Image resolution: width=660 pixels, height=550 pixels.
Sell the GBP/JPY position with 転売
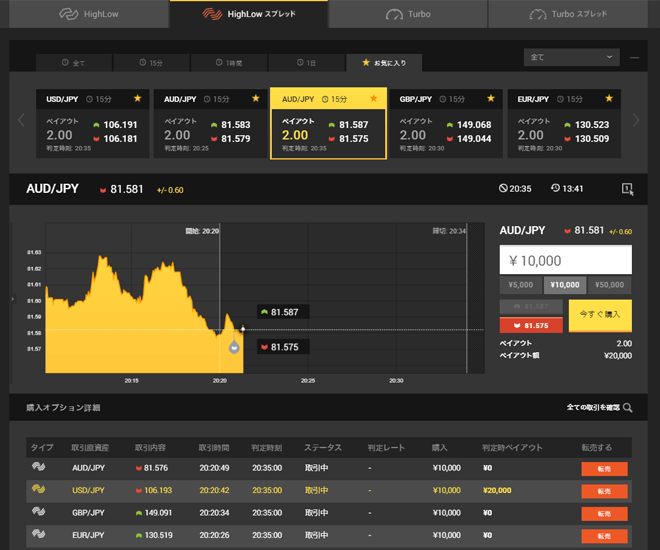[604, 513]
